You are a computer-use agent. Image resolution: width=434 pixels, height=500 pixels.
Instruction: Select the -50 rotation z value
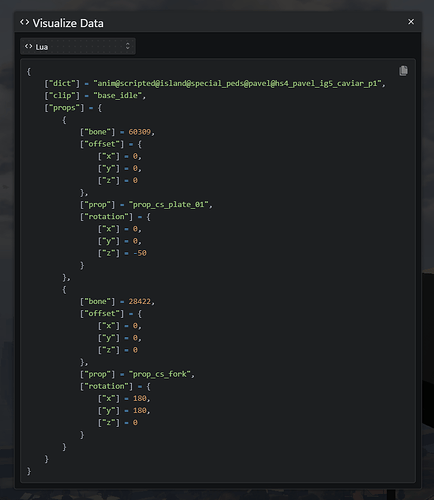click(140, 253)
